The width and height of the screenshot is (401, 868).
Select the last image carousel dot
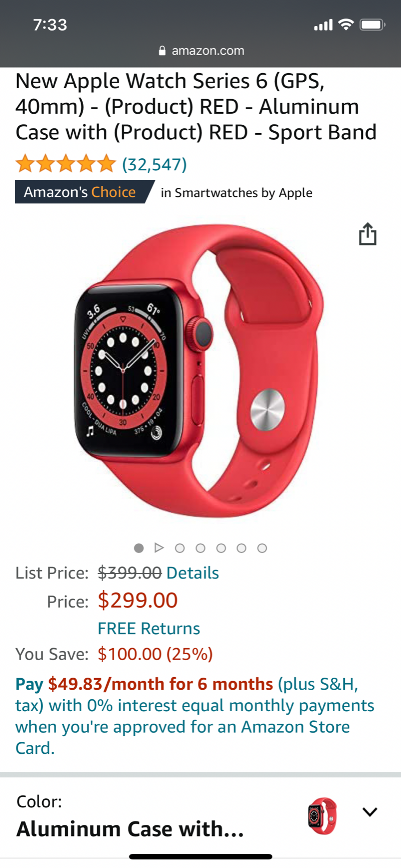[262, 548]
